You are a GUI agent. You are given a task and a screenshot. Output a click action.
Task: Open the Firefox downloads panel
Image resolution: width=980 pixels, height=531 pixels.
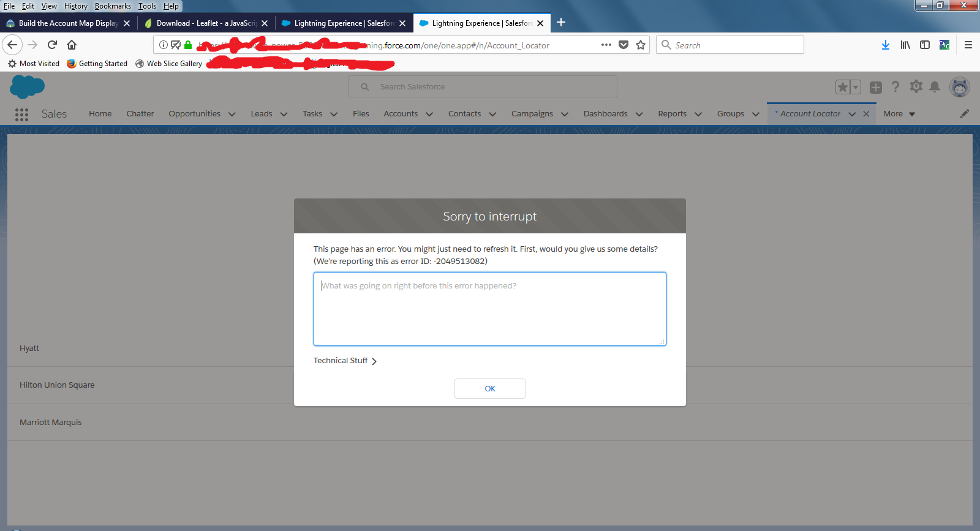886,45
